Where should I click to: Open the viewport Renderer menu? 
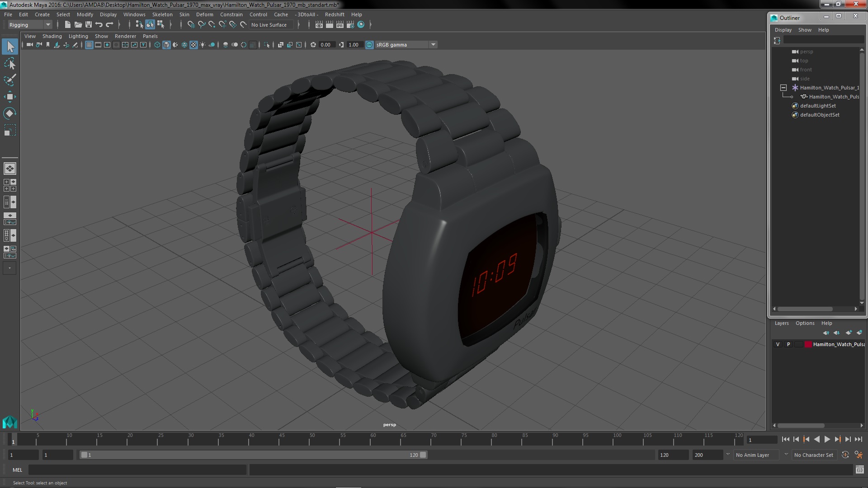point(125,36)
